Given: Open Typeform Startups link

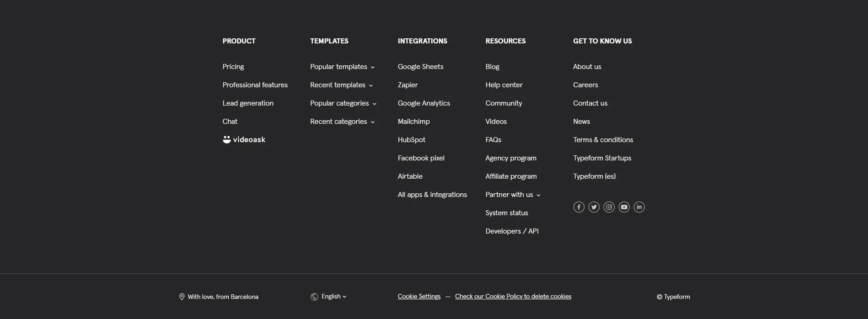Looking at the screenshot, I should tap(602, 158).
